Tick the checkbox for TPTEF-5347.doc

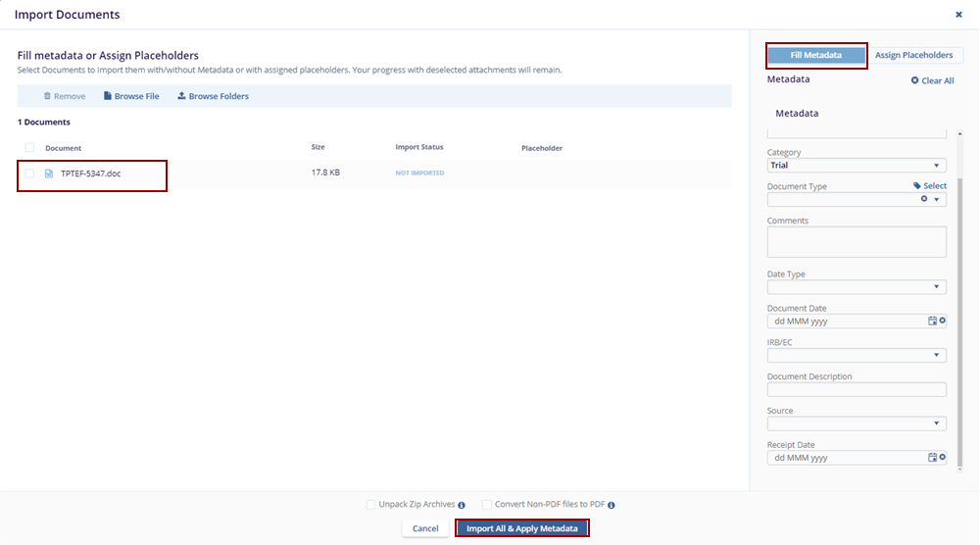click(x=29, y=173)
